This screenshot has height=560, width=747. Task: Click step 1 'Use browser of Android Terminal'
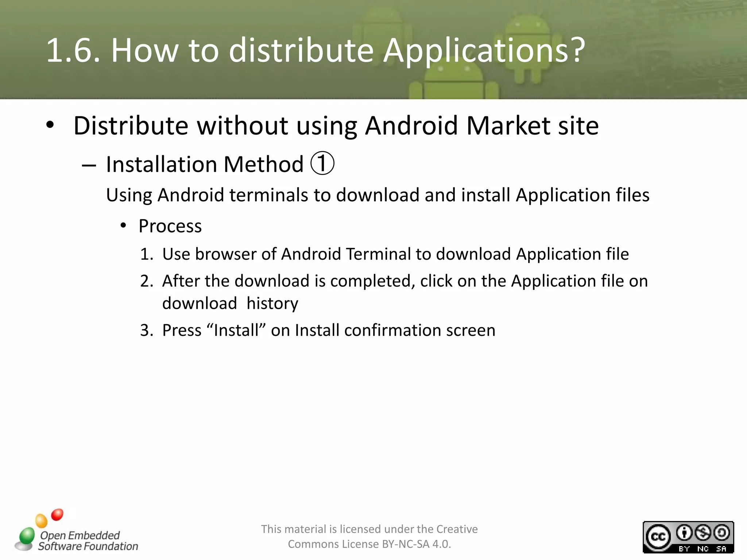(395, 254)
